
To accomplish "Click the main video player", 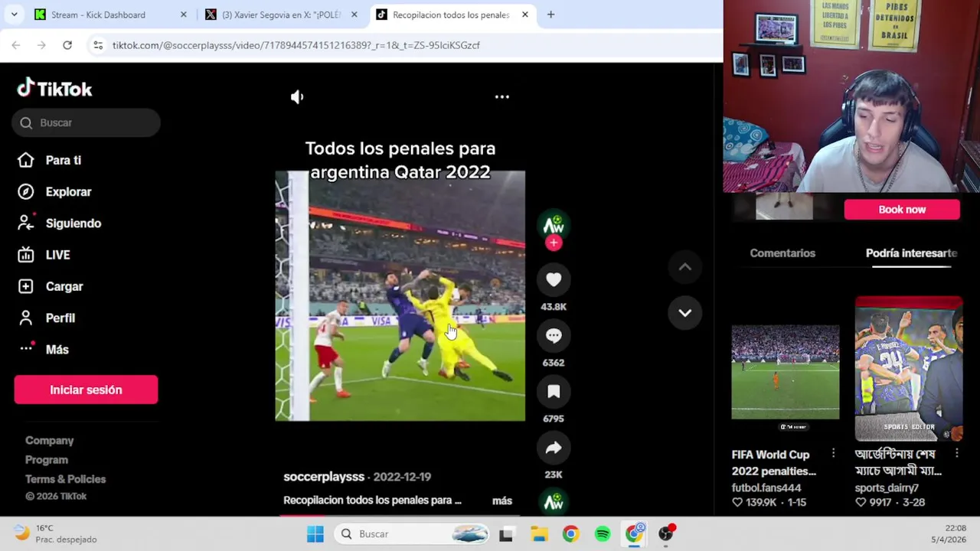I will 400,296.
